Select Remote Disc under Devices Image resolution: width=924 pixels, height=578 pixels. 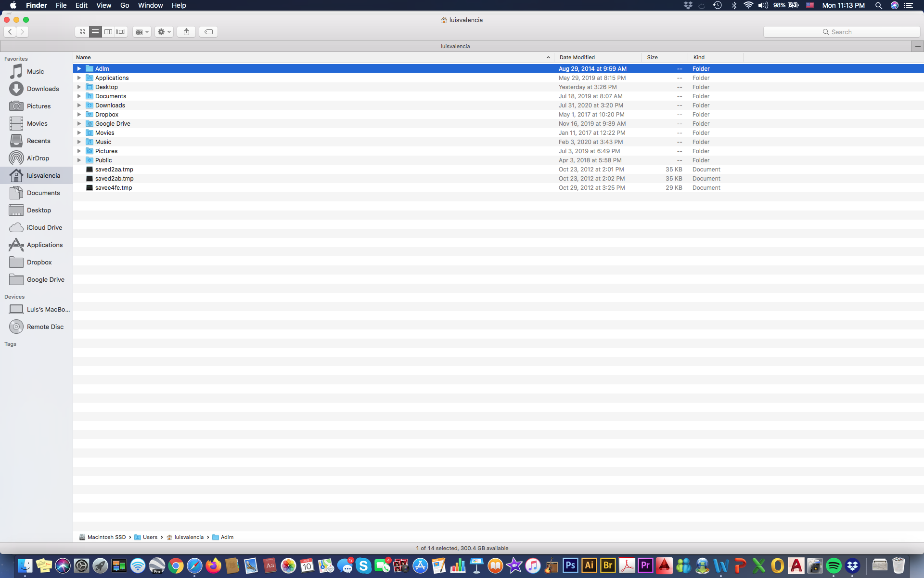(x=45, y=327)
